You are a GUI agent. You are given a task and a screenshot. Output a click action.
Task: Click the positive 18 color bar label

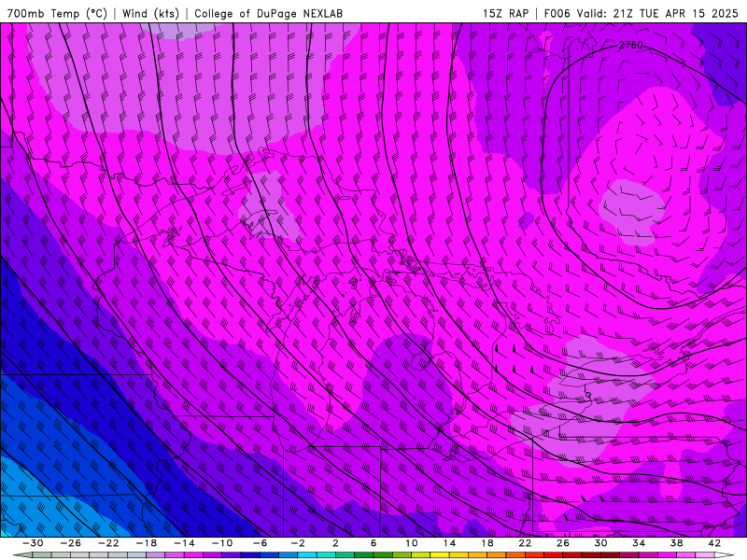[x=486, y=543]
